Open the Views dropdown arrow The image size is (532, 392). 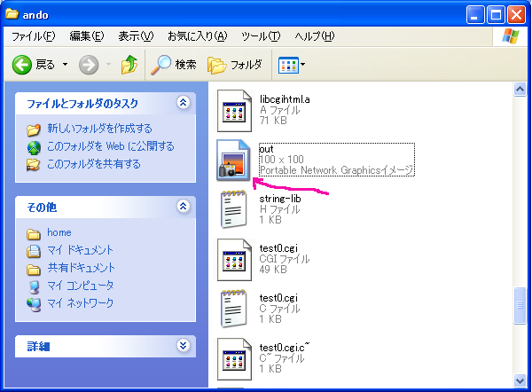pyautogui.click(x=303, y=64)
